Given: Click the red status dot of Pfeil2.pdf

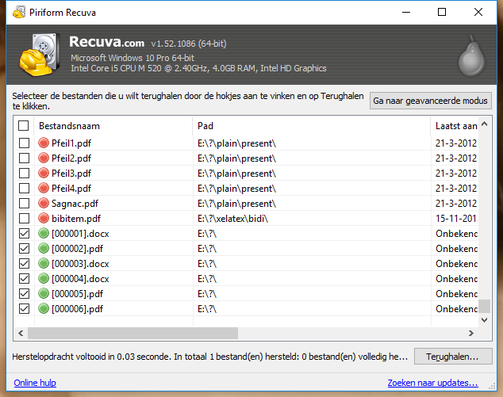Looking at the screenshot, I should click(x=43, y=158).
